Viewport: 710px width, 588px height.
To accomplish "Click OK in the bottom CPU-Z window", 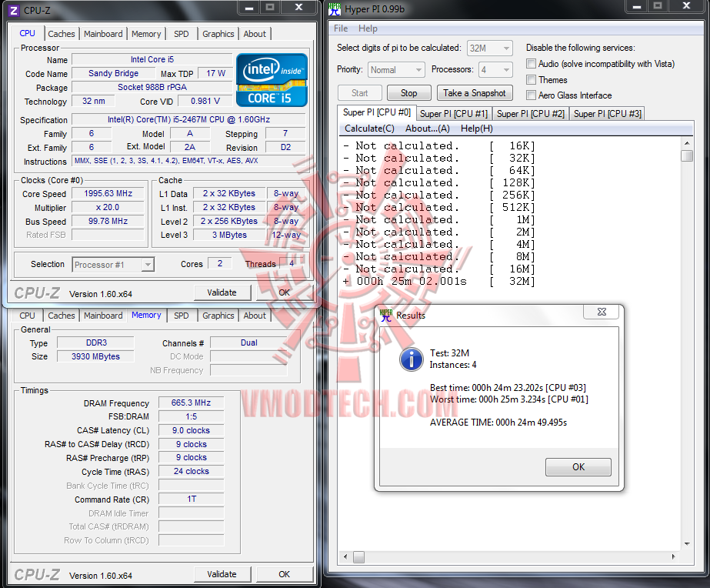I will pos(285,574).
